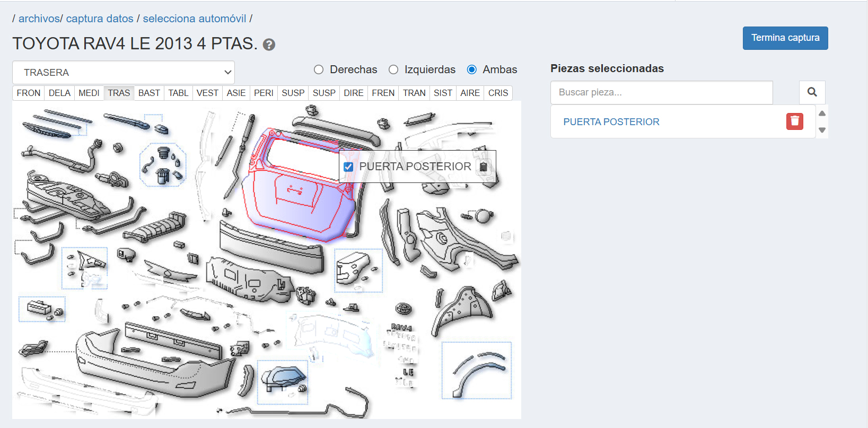Switch to the FRON tab
This screenshot has width=868, height=428.
pyautogui.click(x=28, y=93)
